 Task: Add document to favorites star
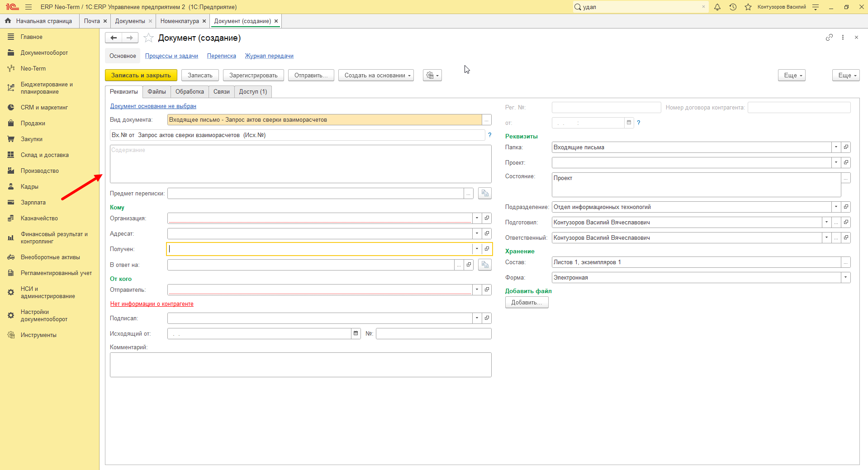148,38
